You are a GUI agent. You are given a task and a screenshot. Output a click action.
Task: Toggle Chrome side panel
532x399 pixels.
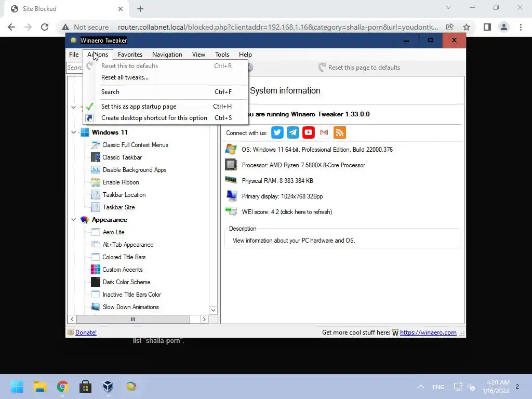click(487, 27)
